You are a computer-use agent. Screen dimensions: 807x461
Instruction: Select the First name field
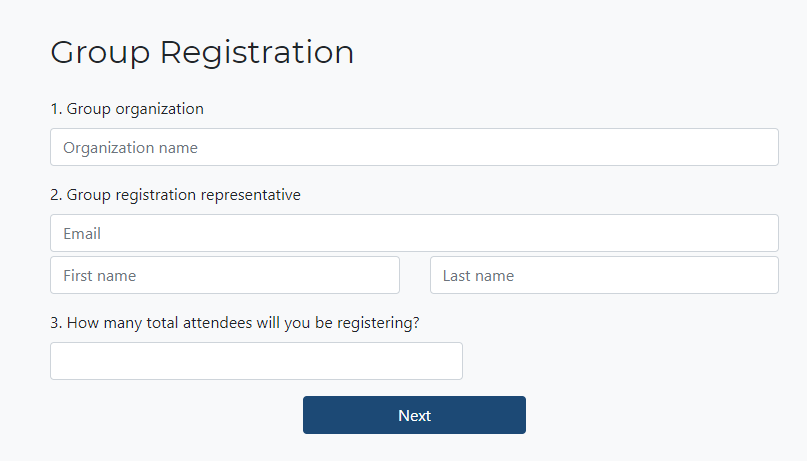pos(225,275)
